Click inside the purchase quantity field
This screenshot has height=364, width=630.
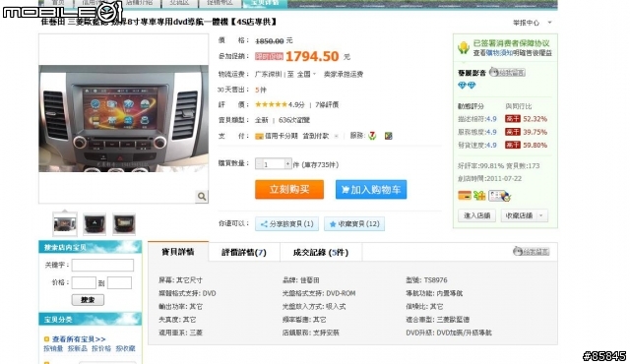click(x=274, y=164)
